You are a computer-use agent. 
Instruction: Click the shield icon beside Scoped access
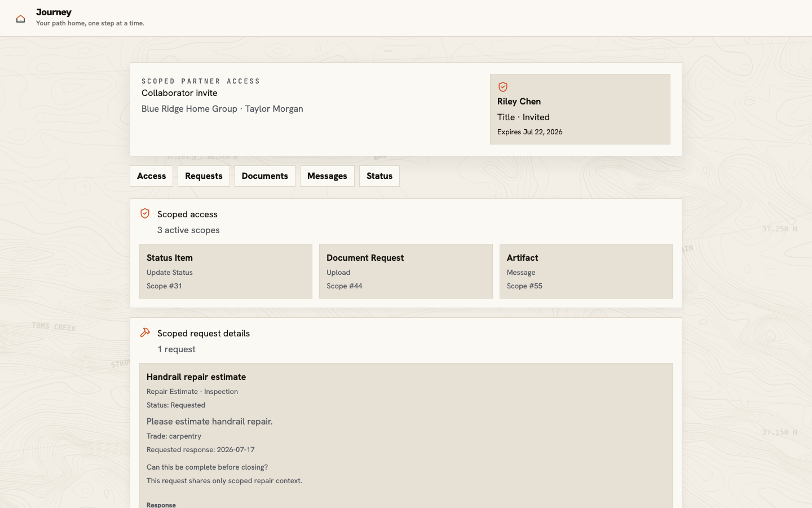(x=145, y=213)
